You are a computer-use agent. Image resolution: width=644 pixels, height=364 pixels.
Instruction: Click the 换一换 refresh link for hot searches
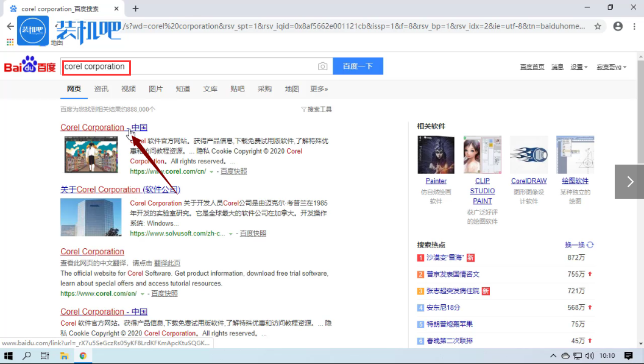pyautogui.click(x=576, y=244)
